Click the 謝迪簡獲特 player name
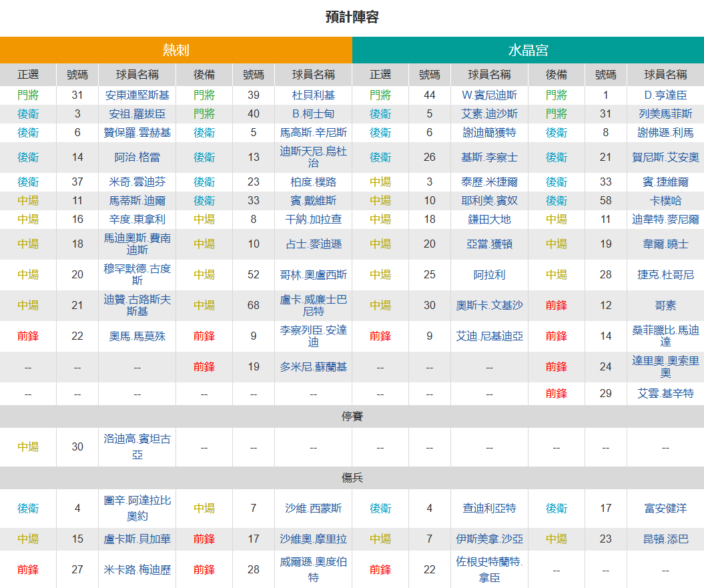 click(489, 133)
